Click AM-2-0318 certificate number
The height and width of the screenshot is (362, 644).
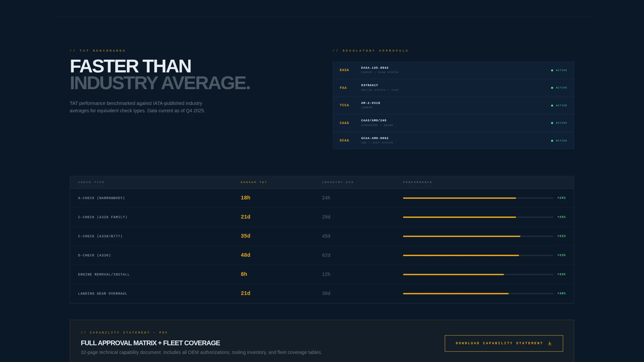coord(371,103)
